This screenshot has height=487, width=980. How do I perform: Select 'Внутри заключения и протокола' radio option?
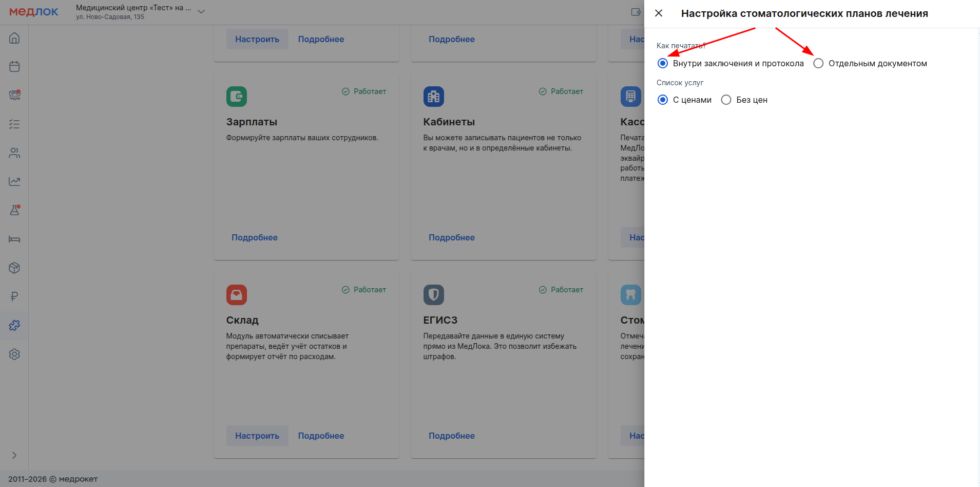663,63
